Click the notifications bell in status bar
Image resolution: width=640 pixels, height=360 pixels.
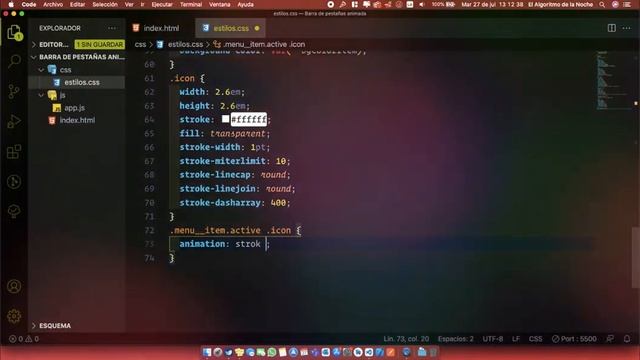627,339
